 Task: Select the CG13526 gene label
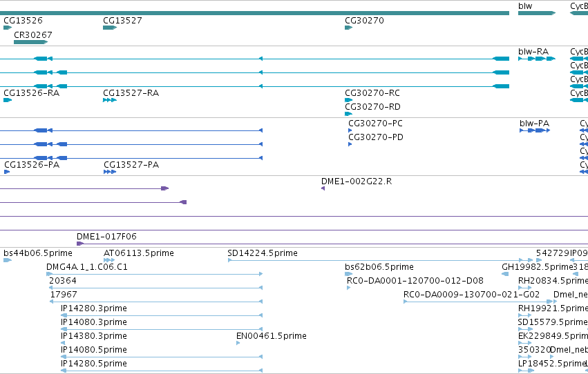tap(23, 21)
